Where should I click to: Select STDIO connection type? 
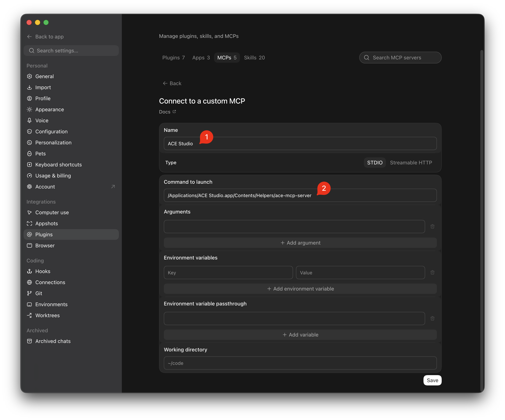pos(375,163)
